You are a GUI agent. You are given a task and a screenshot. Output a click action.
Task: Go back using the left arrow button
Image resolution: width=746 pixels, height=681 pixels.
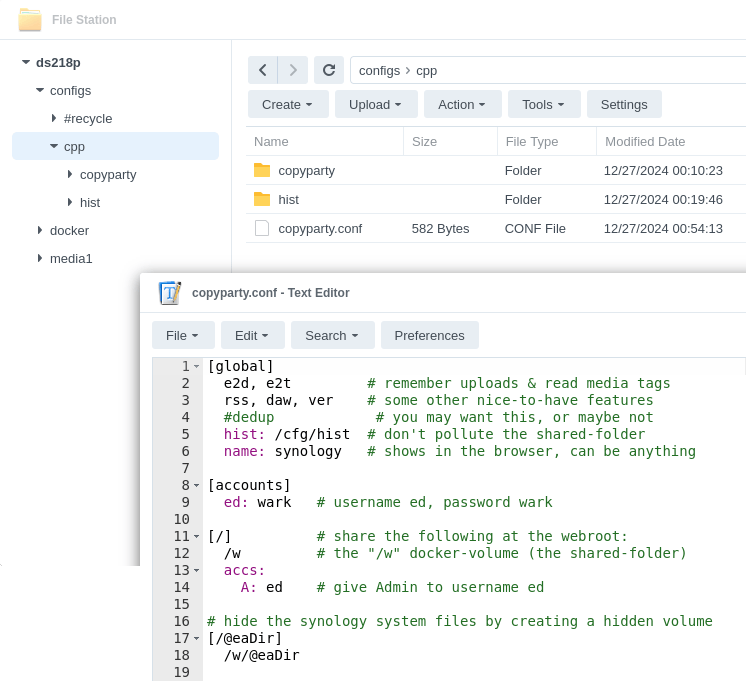263,70
